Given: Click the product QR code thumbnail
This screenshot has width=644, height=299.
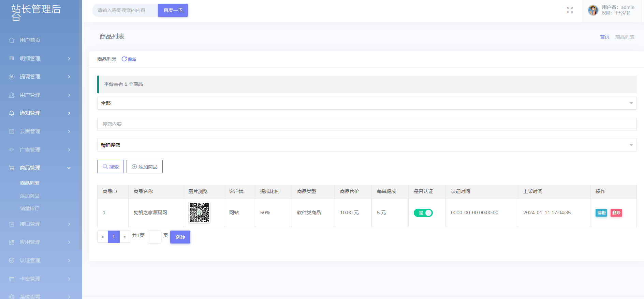Looking at the screenshot, I should [199, 213].
